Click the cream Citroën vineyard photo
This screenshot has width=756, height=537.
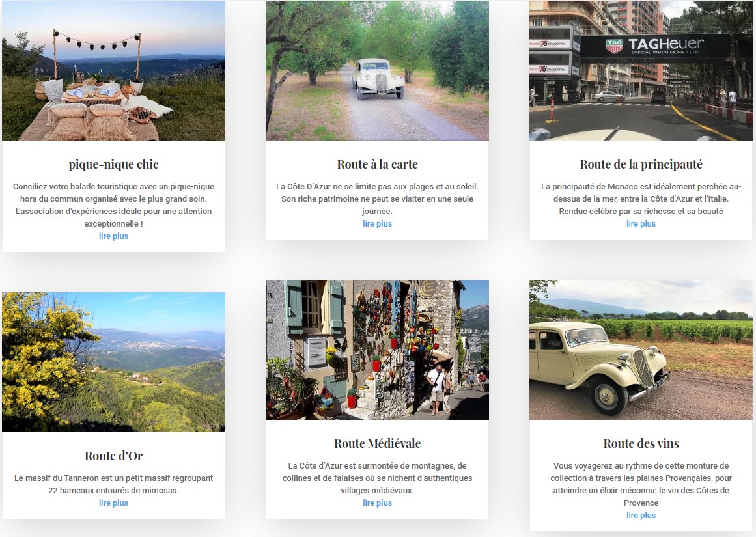pos(641,350)
